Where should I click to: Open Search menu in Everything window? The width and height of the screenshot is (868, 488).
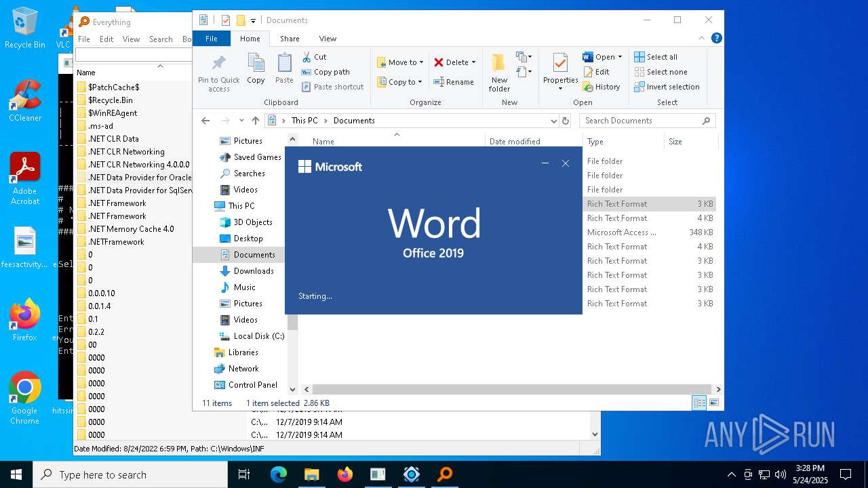(x=161, y=39)
